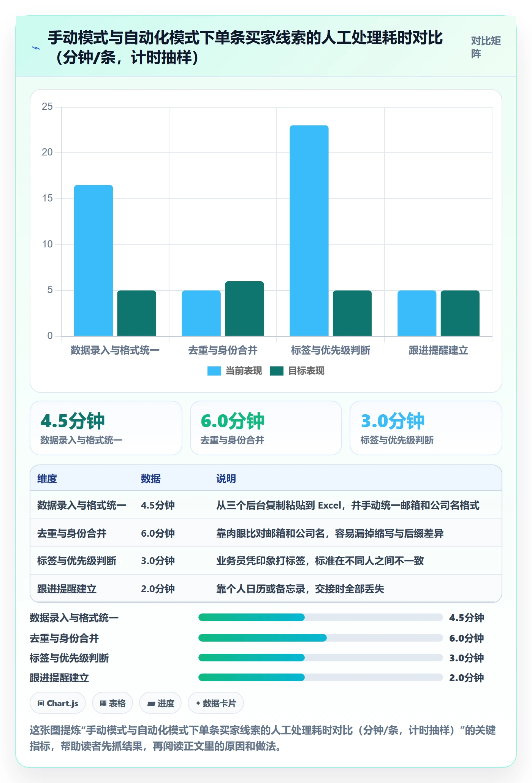532x783 pixels.
Task: Click the 2.0分钟 table cell
Action: pyautogui.click(x=158, y=589)
